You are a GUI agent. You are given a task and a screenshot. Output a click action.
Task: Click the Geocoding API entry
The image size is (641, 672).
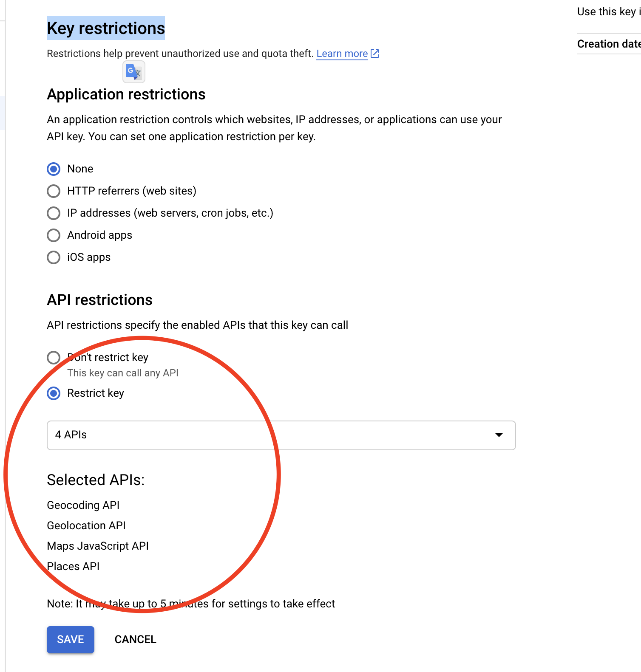click(83, 505)
